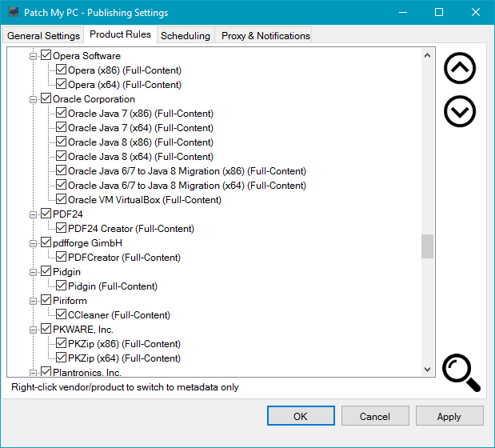Uncheck the Piriform vendor checkbox
This screenshot has width=495, height=448.
tap(46, 300)
